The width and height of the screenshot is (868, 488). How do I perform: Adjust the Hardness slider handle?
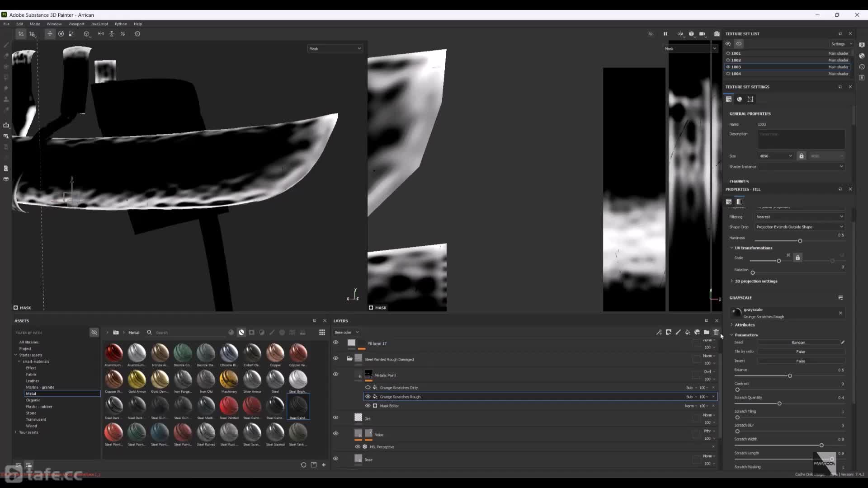[800, 241]
